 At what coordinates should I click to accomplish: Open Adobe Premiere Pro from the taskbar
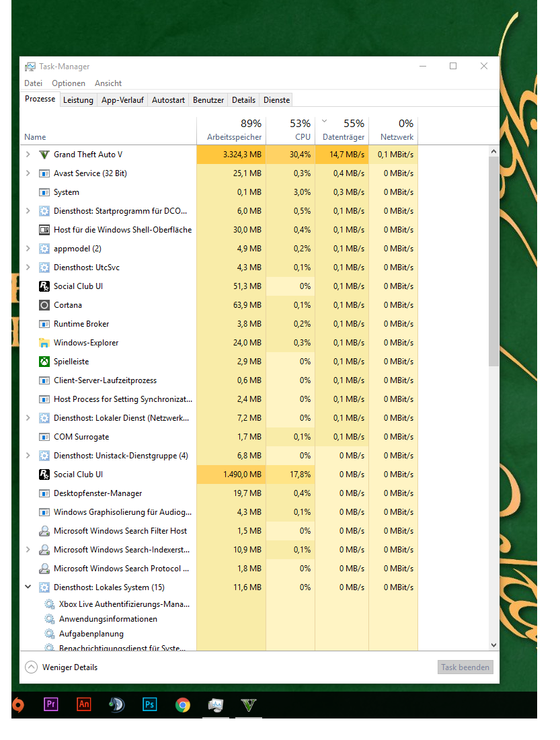click(x=51, y=704)
